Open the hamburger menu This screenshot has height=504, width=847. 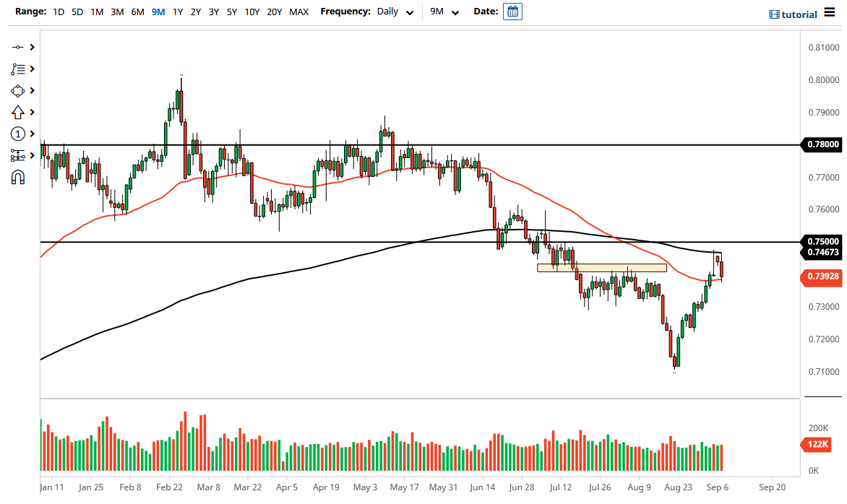pyautogui.click(x=831, y=13)
